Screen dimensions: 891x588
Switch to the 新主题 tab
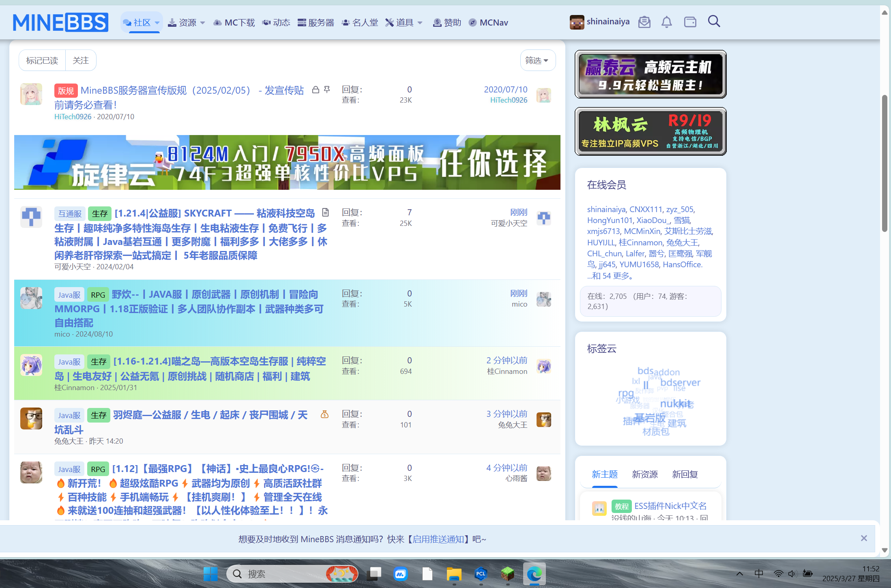[605, 474]
